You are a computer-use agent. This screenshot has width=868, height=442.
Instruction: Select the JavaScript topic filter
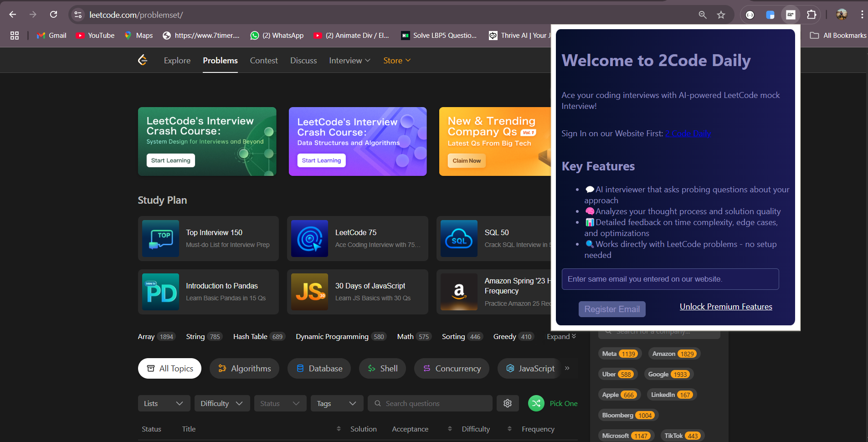[x=530, y=368]
